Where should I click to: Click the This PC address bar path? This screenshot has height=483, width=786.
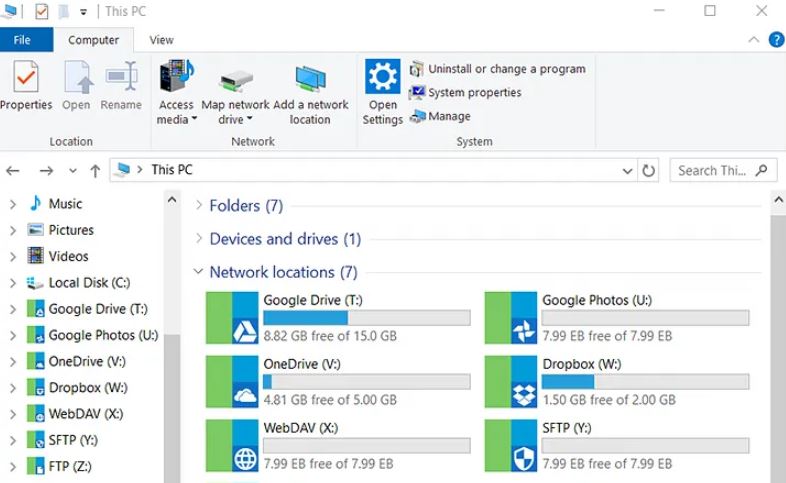click(x=172, y=170)
